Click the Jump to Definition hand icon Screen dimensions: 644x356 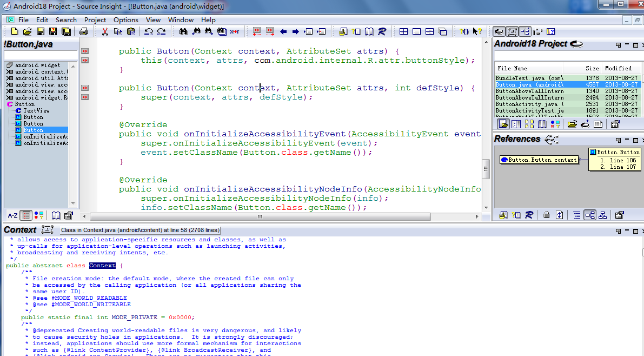coord(343,32)
